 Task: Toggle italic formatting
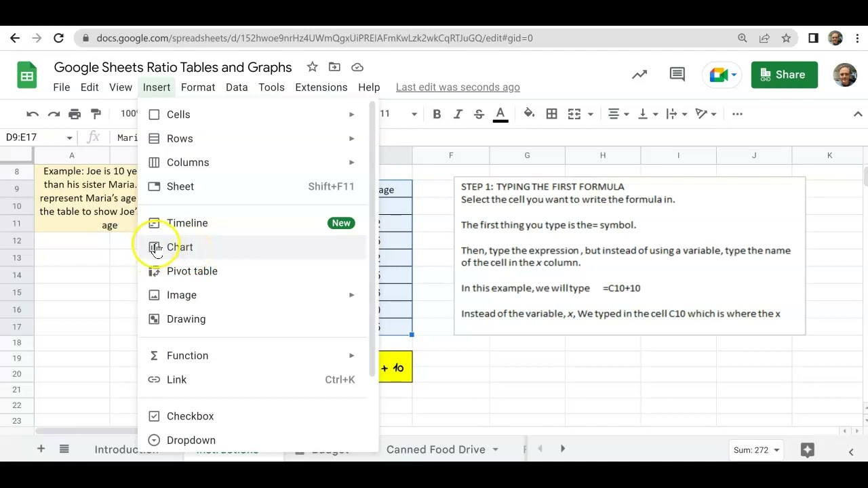point(458,114)
